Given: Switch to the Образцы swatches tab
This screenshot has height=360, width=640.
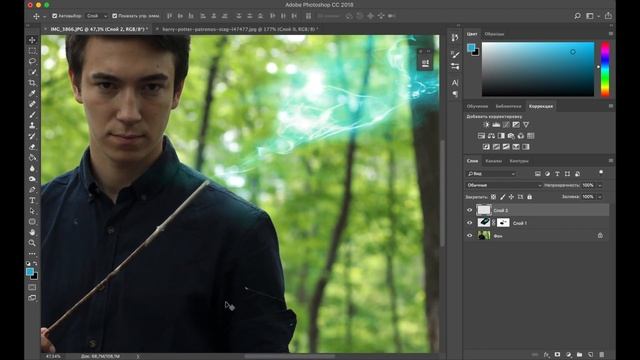Looking at the screenshot, I should coord(494,34).
